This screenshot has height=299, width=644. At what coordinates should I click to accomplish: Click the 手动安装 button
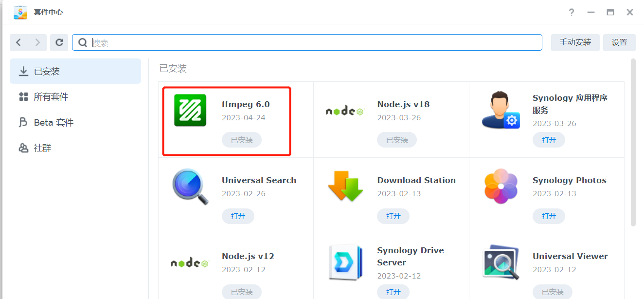click(x=575, y=42)
